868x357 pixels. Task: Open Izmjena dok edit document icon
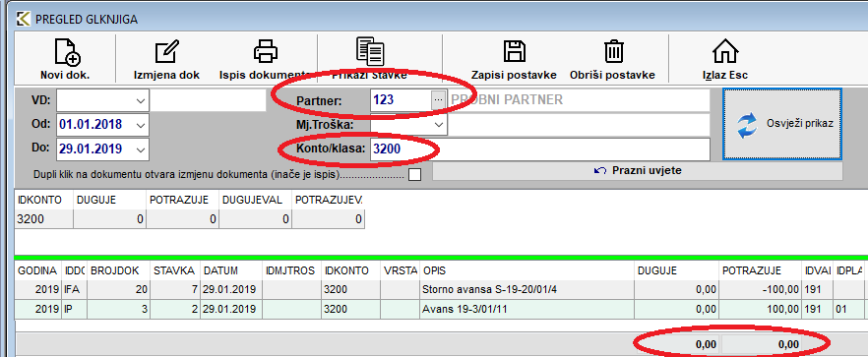(x=166, y=52)
